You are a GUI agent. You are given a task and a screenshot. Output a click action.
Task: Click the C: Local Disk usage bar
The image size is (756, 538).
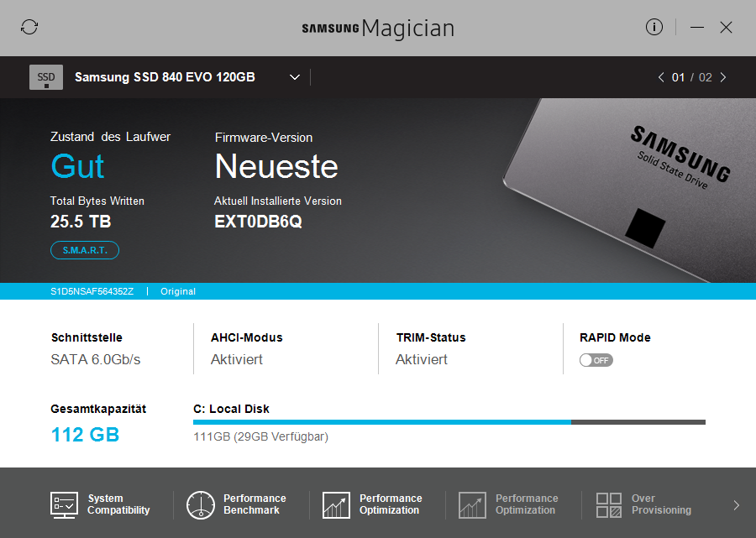[449, 422]
